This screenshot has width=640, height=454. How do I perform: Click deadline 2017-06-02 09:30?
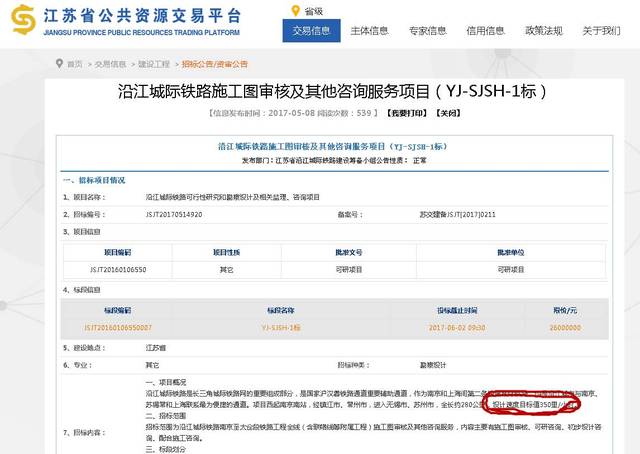click(x=457, y=327)
